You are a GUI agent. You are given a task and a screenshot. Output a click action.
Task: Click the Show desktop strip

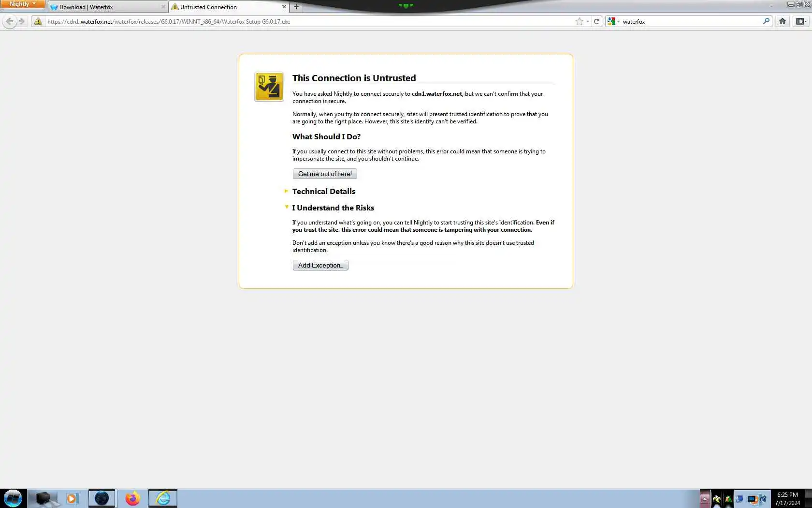[808, 499]
